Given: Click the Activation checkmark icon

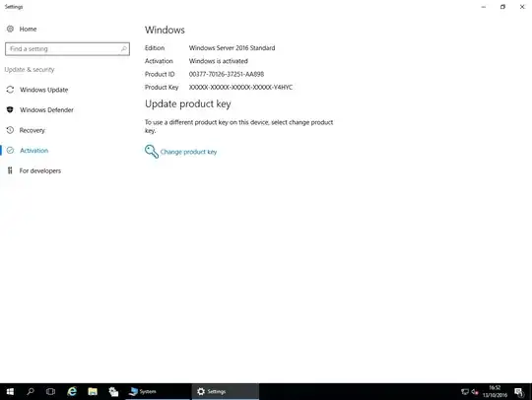Looking at the screenshot, I should click(x=10, y=151).
